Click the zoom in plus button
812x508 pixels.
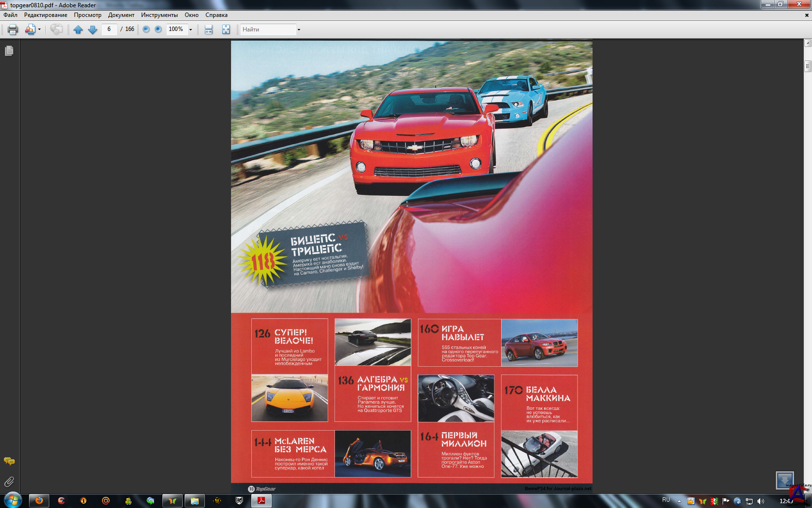click(158, 30)
